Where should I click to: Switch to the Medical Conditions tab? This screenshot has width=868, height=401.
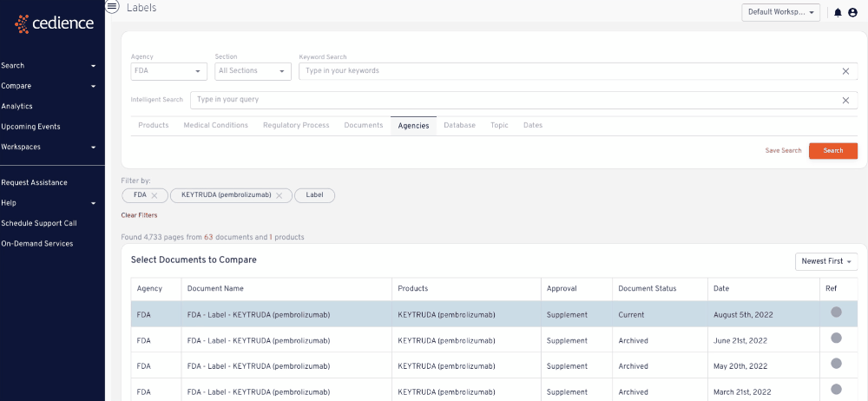click(x=216, y=126)
